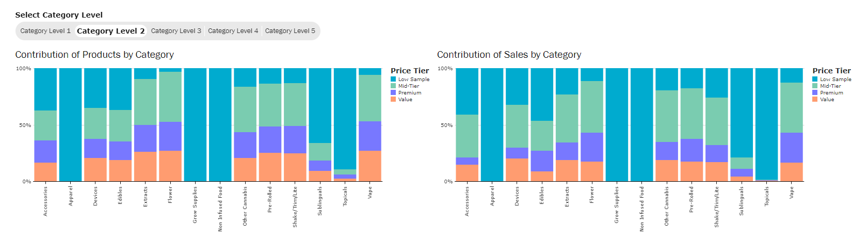Click Non Infused Food bar in Products chart

pyautogui.click(x=220, y=124)
